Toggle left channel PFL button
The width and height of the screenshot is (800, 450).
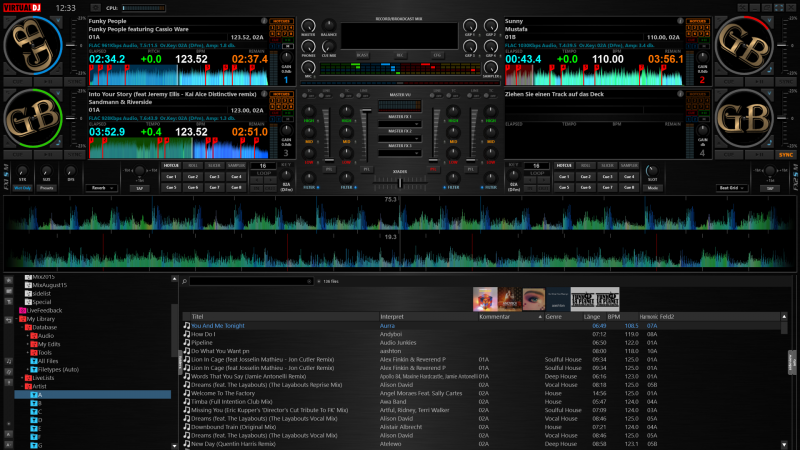pos(330,169)
